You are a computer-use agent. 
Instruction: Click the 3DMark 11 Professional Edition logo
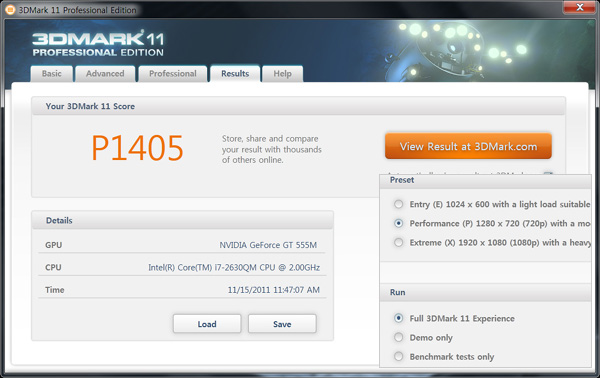coord(98,44)
